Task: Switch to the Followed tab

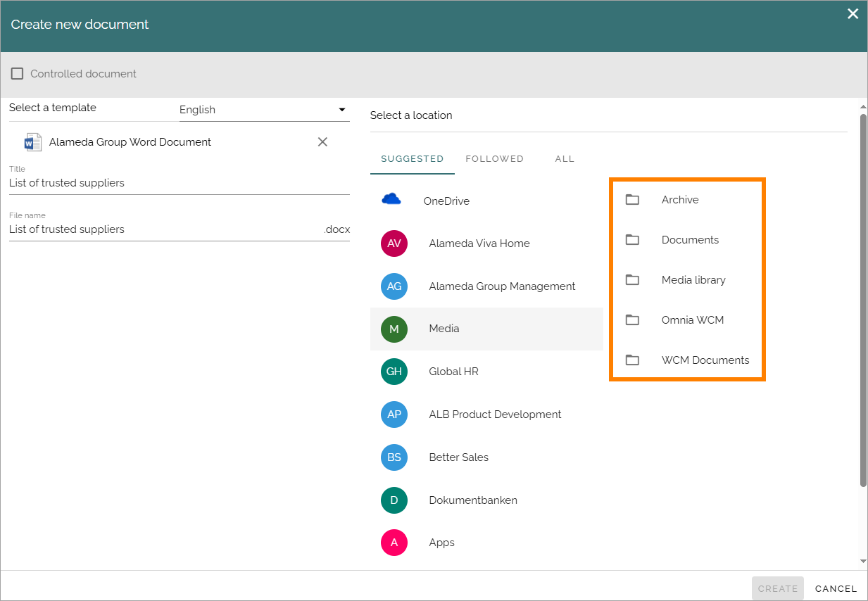Action: [494, 159]
